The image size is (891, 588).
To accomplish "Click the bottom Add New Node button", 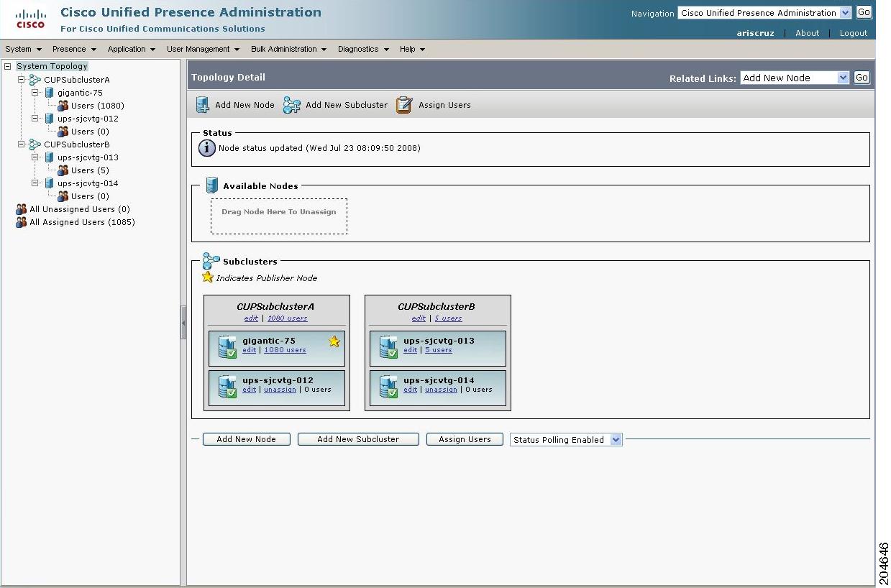I will [x=246, y=439].
